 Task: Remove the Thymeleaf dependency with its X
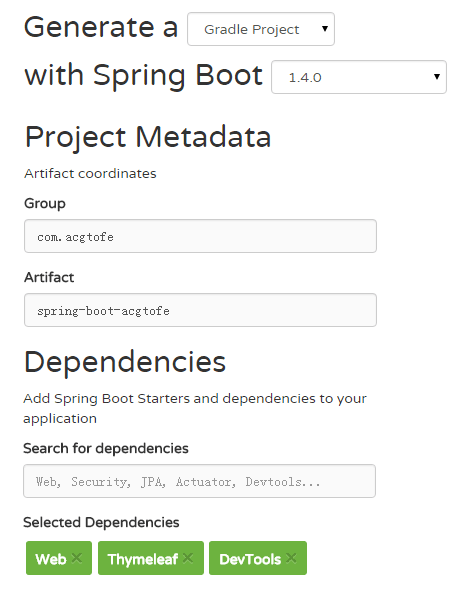pos(188,558)
